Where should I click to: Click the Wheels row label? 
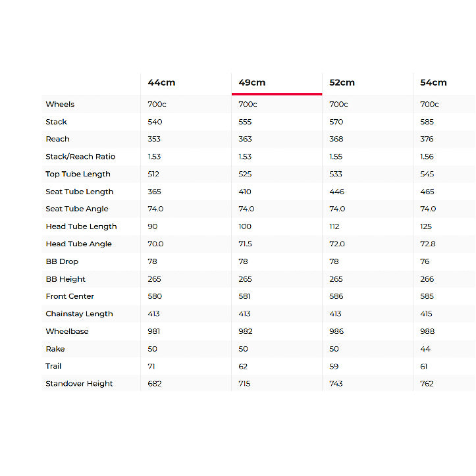(60, 104)
